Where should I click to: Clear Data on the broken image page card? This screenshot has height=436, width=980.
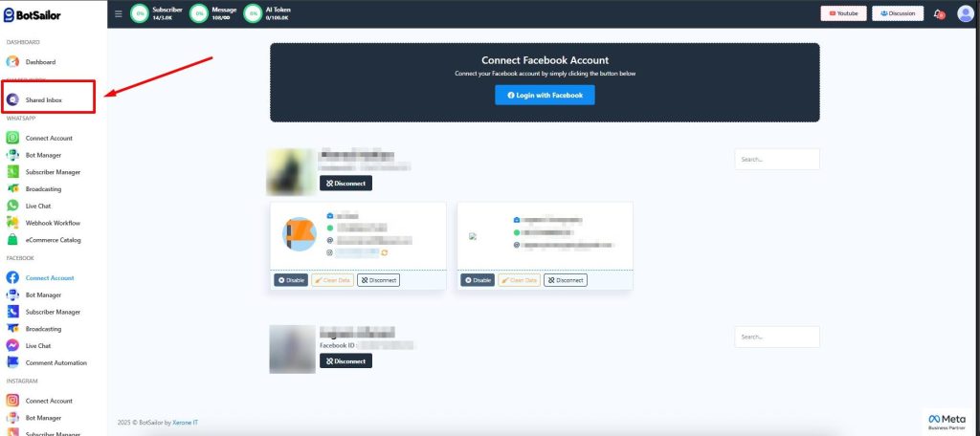point(520,280)
